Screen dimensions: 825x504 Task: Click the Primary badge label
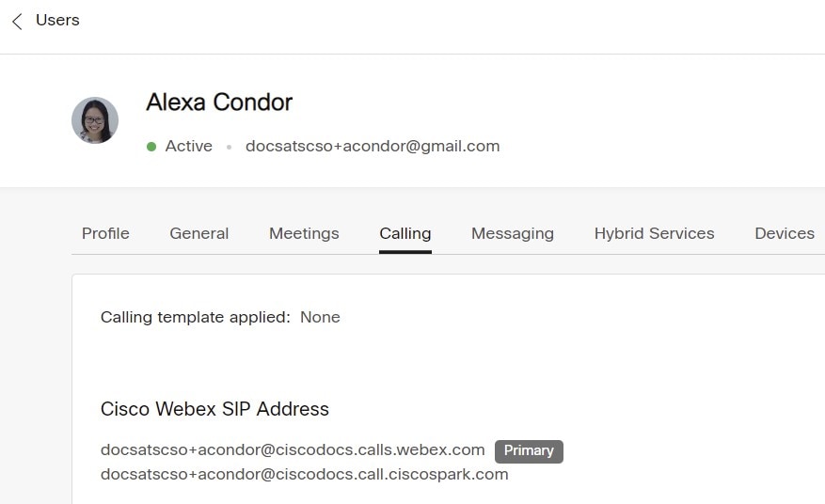529,451
